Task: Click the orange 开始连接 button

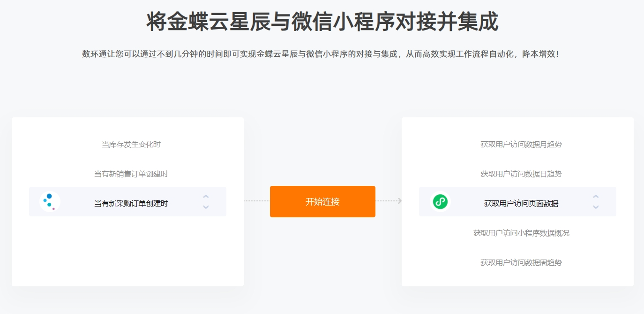Action: click(x=322, y=202)
